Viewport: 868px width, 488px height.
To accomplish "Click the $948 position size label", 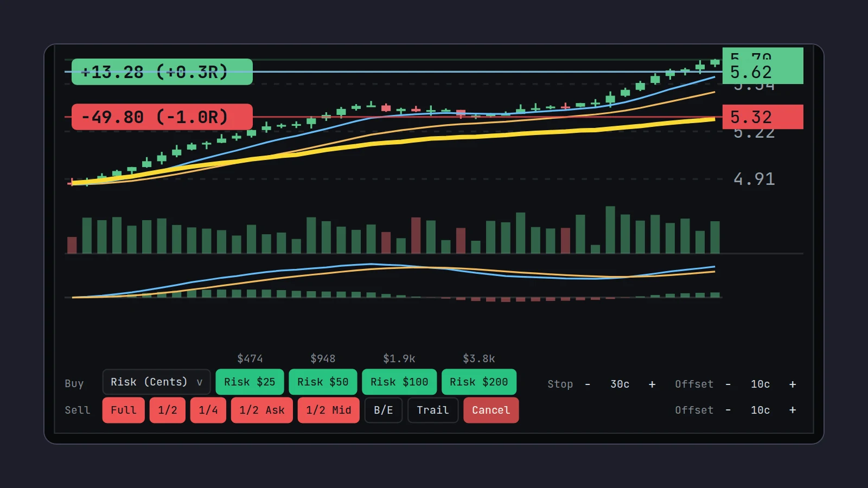I will tap(323, 358).
